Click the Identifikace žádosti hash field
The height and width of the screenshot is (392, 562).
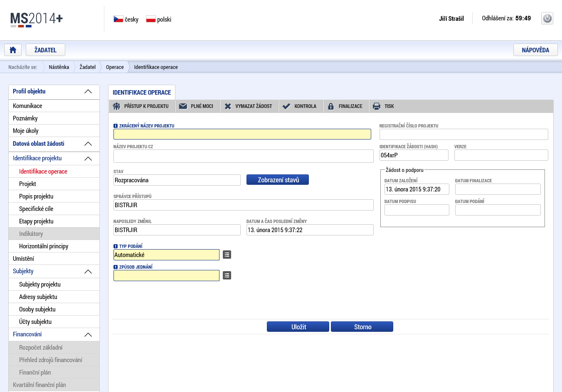tap(414, 155)
